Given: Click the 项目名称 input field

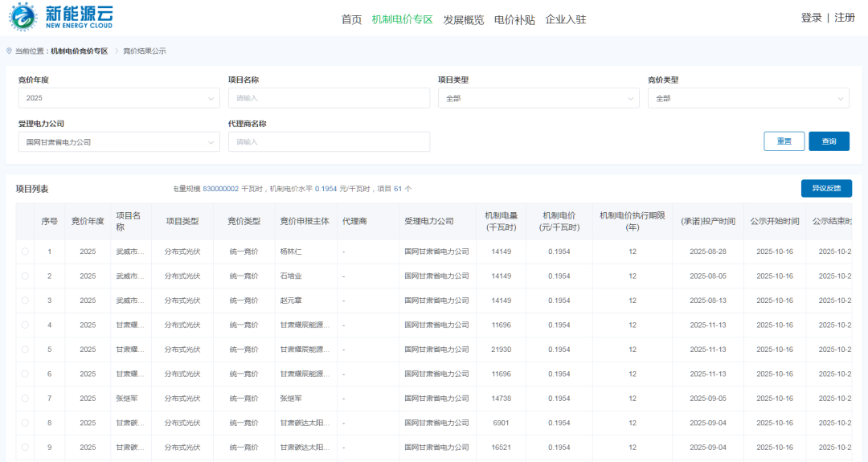Looking at the screenshot, I should click(329, 98).
